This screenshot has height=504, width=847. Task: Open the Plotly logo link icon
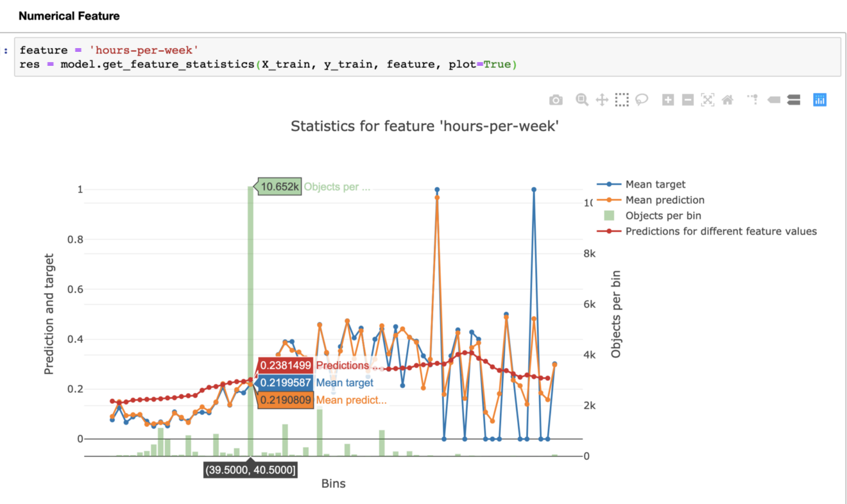tap(819, 100)
